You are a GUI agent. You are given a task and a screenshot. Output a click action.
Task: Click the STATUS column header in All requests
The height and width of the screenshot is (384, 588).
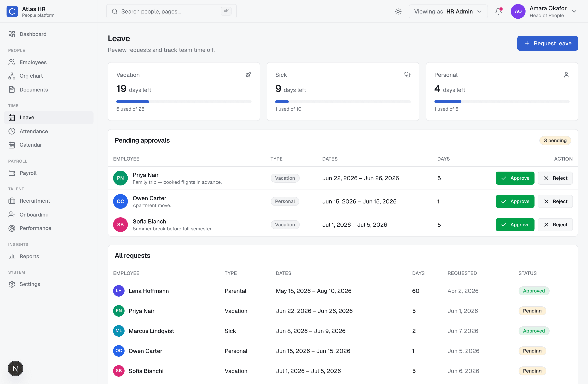[528, 273]
